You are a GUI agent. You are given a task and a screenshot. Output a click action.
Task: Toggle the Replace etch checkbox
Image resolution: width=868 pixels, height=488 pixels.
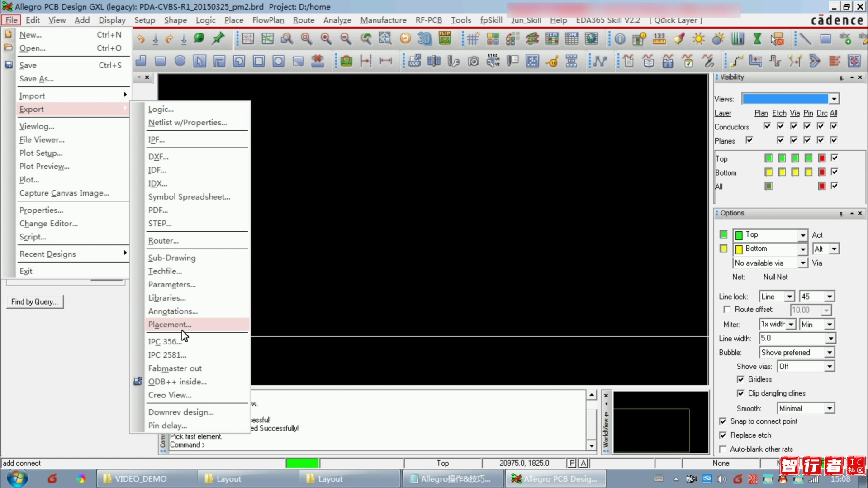pos(723,435)
